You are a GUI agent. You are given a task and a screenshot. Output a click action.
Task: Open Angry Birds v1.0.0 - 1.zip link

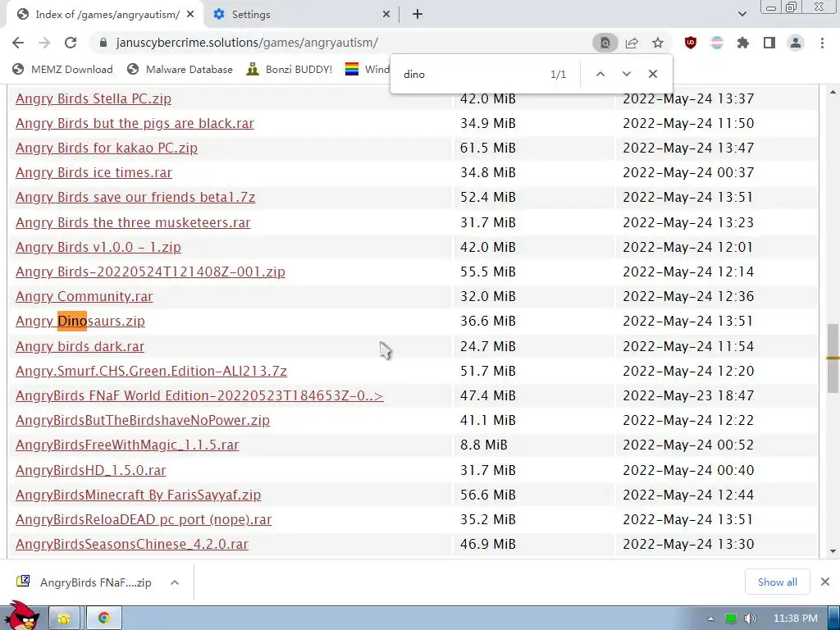pos(98,247)
